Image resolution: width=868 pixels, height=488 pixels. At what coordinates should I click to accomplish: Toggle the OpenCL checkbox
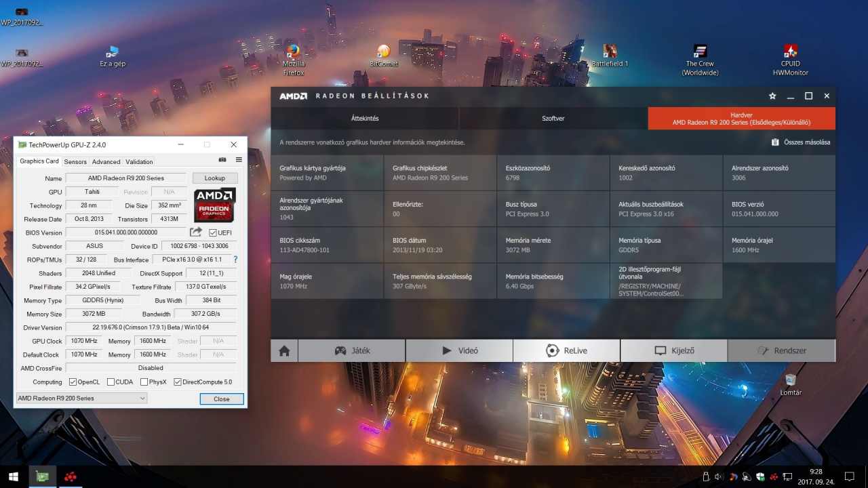pos(73,382)
